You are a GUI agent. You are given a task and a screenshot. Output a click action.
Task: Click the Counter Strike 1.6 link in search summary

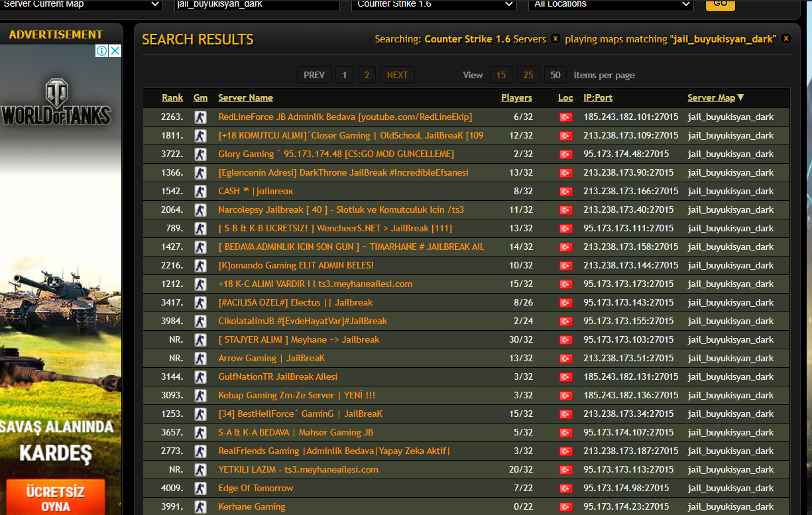pyautogui.click(x=467, y=39)
